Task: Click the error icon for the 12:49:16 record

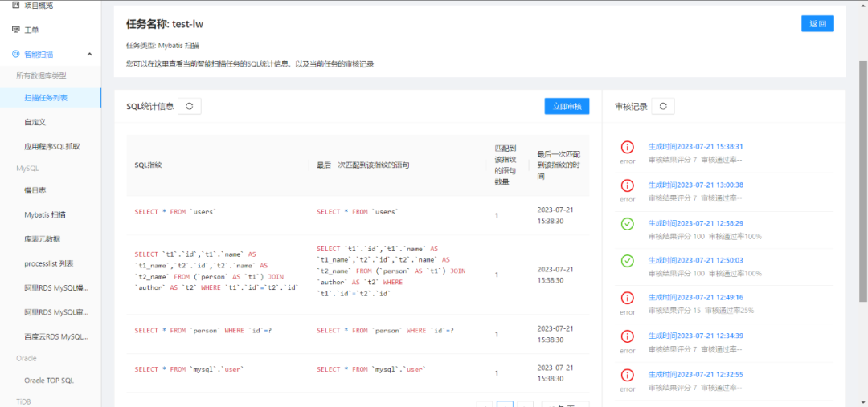Action: (x=627, y=298)
